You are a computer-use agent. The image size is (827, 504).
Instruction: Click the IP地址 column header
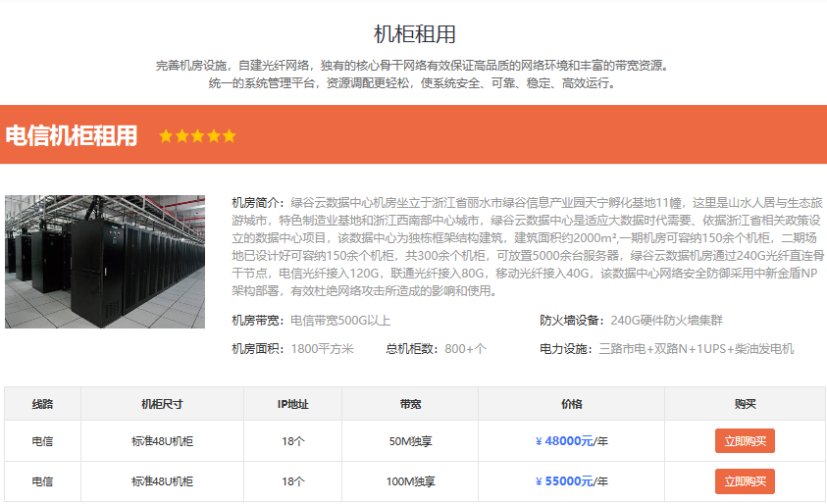click(x=292, y=404)
